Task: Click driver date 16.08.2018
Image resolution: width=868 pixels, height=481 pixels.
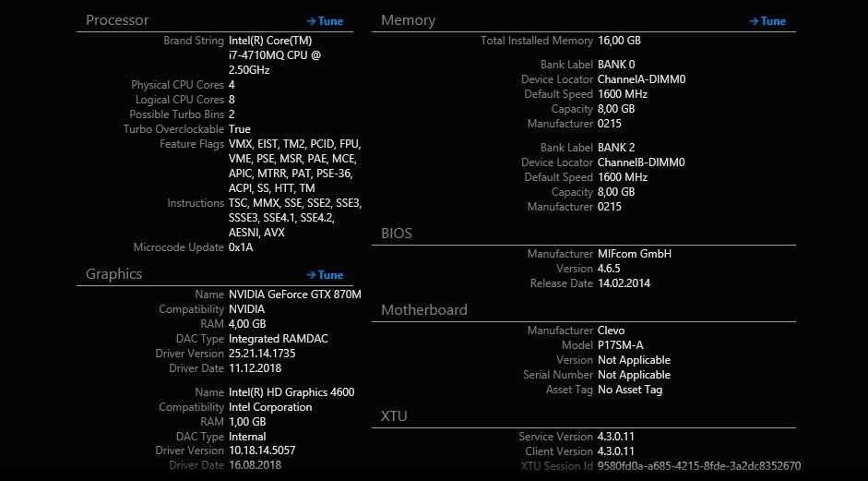Action: tap(256, 465)
